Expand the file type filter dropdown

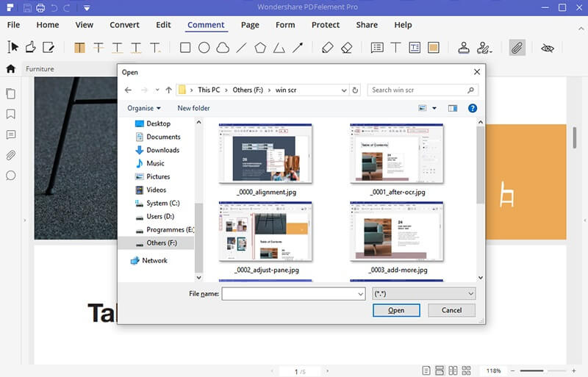[424, 294]
